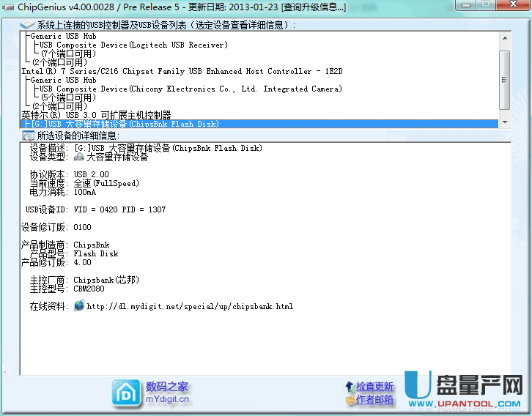The height and width of the screenshot is (416, 532).
Task: Open the chipsbank.html online resource link
Action: click(x=189, y=306)
